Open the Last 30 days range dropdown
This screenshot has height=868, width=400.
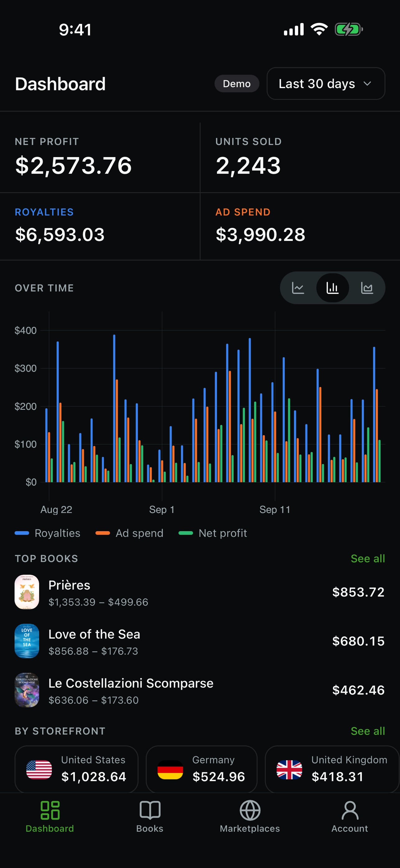coord(326,84)
